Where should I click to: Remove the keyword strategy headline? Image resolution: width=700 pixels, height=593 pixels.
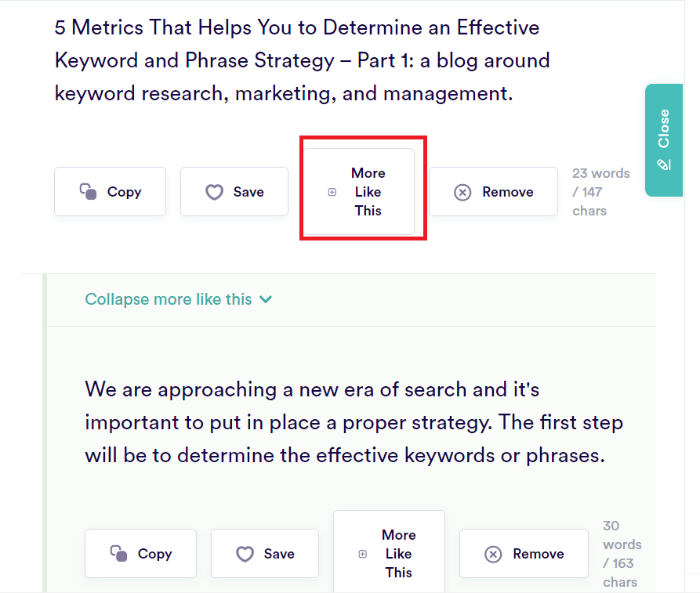pyautogui.click(x=493, y=191)
